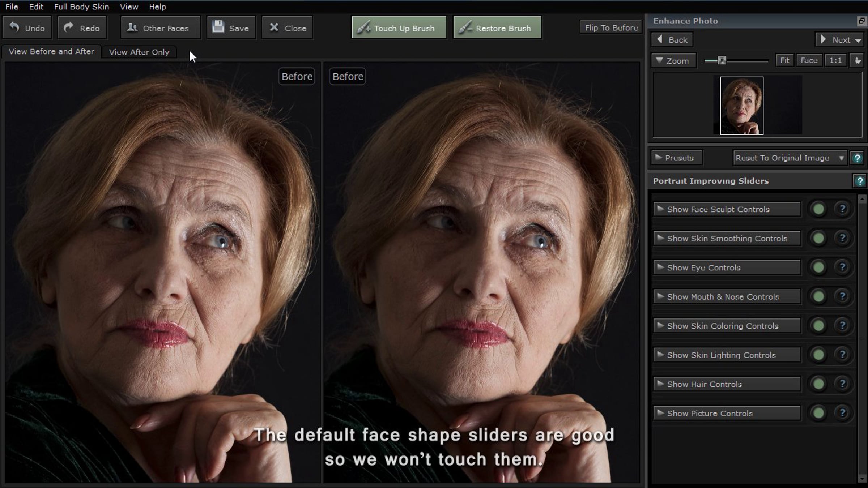Open help for Portrait Improving Sliders
Screen dimensions: 868x488
[859, 181]
